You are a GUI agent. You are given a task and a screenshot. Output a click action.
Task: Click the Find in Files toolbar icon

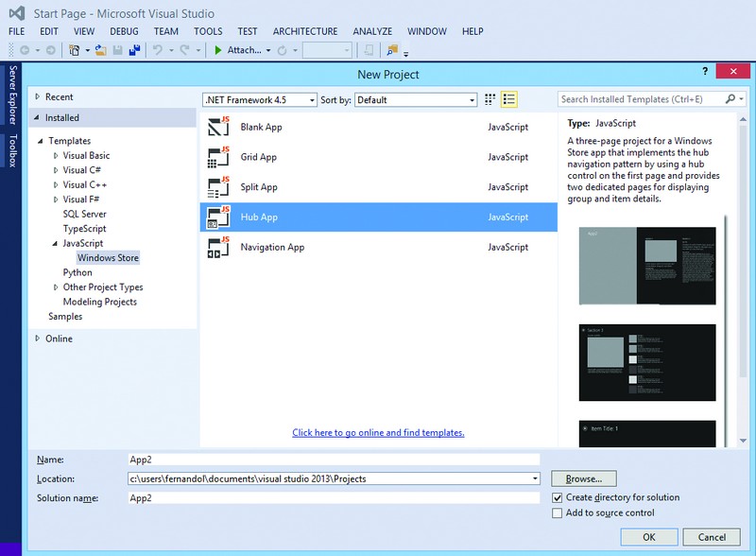[392, 50]
